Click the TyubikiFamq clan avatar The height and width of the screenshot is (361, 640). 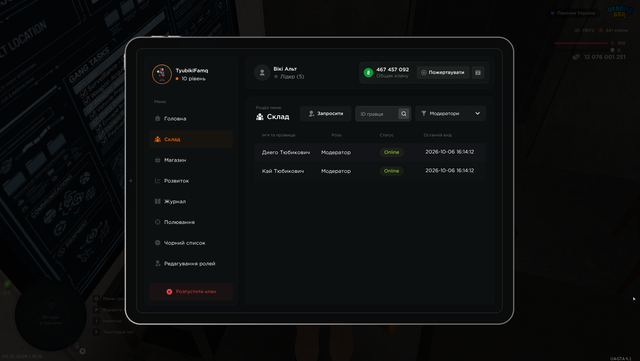tap(162, 74)
